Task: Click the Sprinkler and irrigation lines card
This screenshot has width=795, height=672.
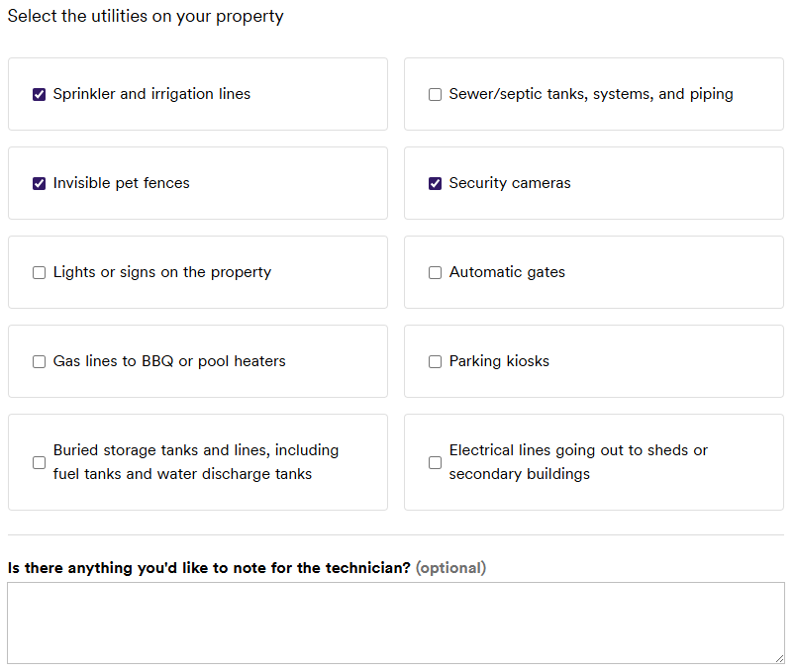Action: (x=198, y=94)
